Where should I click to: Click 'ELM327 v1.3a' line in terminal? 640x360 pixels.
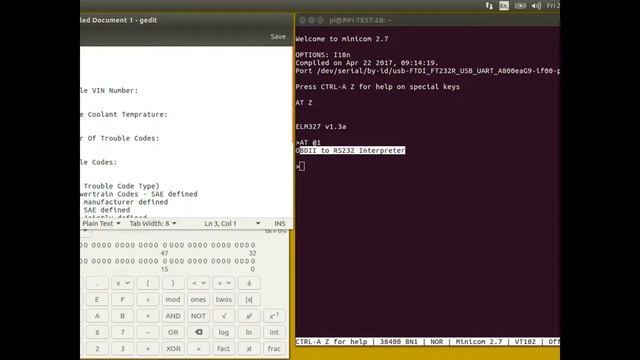pos(321,127)
